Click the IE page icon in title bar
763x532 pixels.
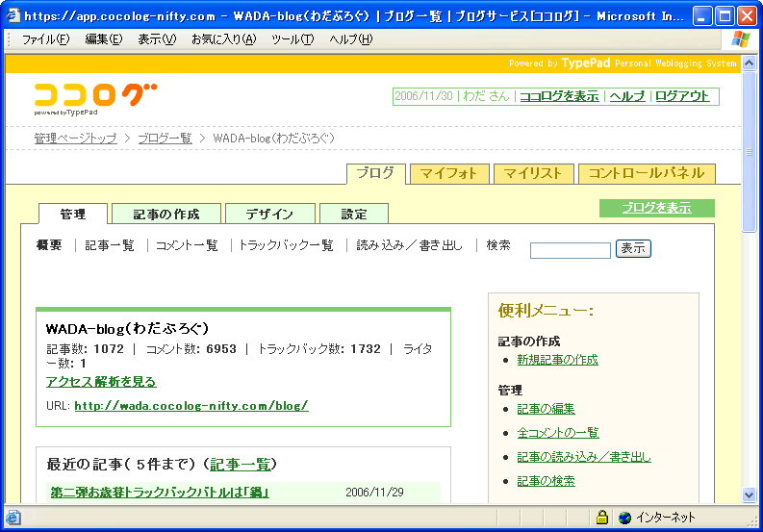(x=14, y=16)
